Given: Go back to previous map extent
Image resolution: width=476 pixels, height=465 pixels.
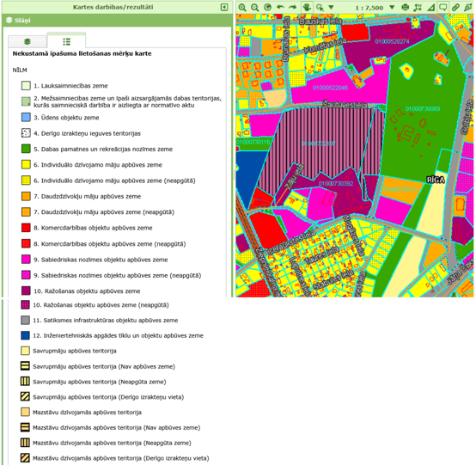Looking at the screenshot, I should coord(280,7).
